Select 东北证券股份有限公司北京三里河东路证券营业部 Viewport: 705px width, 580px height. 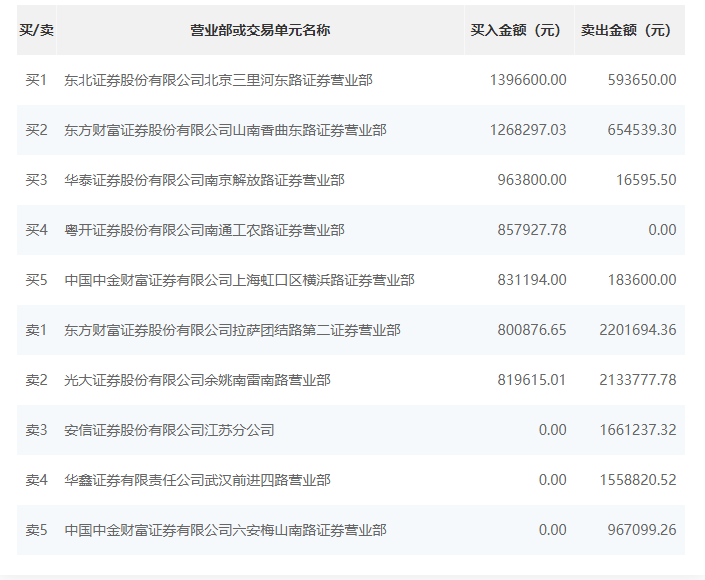219,80
